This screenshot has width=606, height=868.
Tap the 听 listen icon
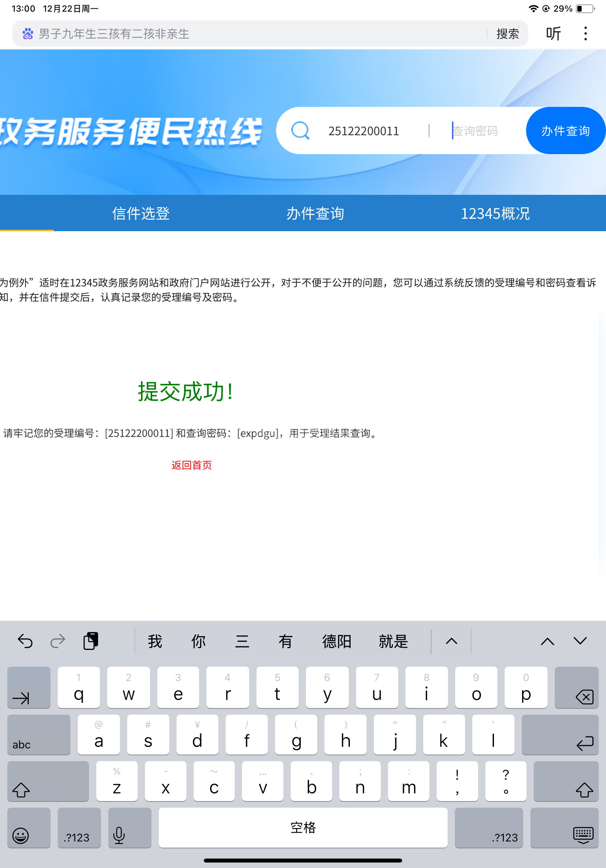pos(553,34)
